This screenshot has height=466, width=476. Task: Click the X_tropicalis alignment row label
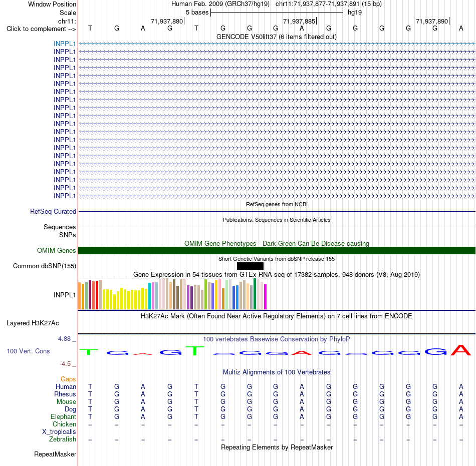coord(59,432)
